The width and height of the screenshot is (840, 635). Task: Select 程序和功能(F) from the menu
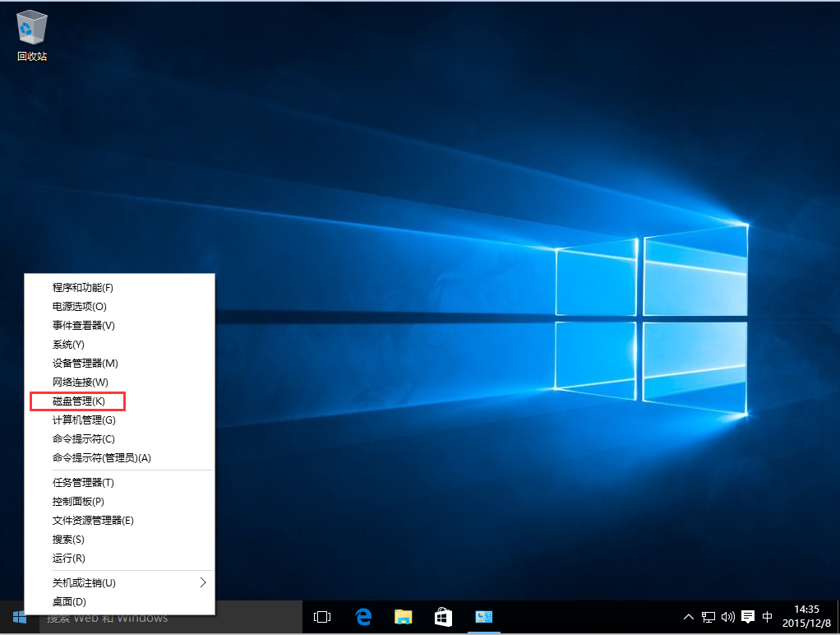coord(119,287)
